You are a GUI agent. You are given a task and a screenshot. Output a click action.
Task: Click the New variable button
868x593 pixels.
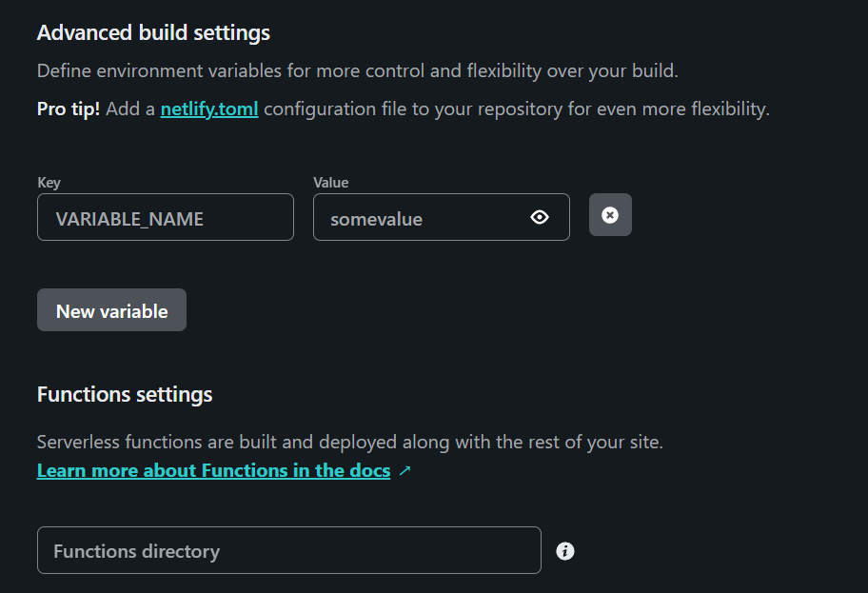pos(111,310)
